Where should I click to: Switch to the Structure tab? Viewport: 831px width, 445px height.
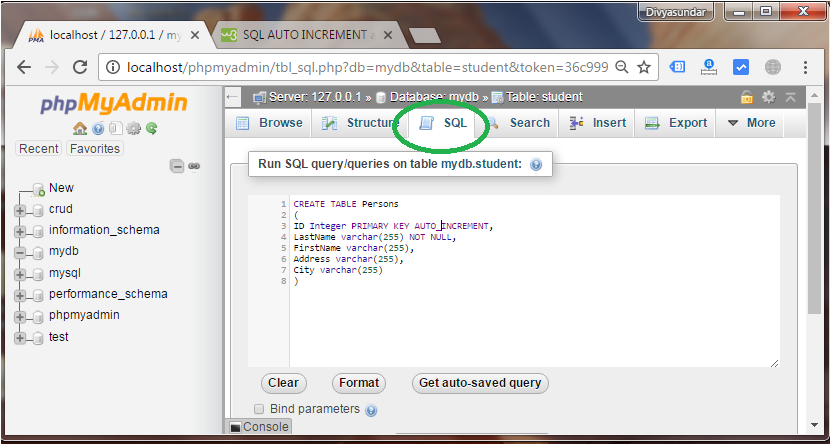coord(359,123)
